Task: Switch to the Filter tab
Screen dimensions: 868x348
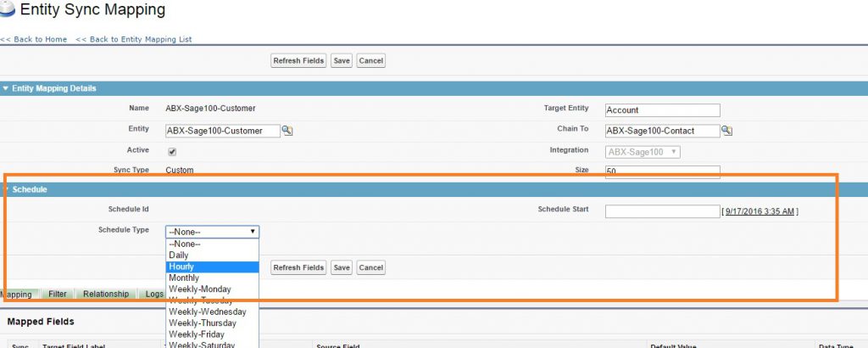Action: click(x=58, y=294)
